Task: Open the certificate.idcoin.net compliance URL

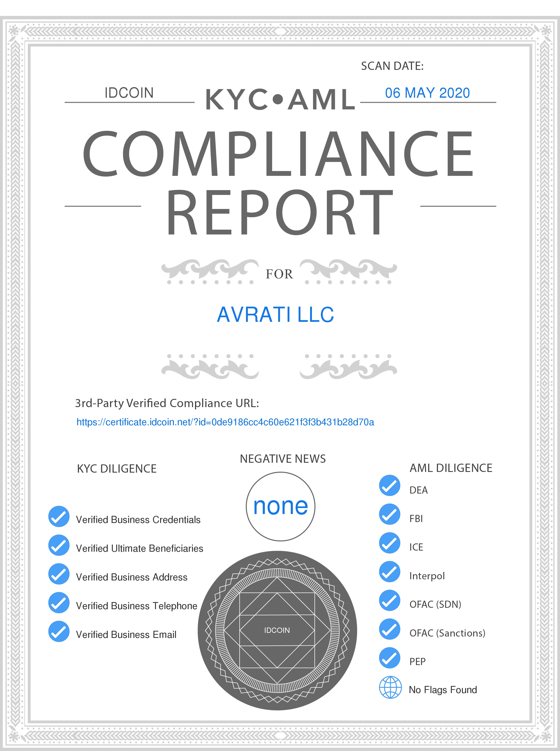Action: tap(225, 422)
